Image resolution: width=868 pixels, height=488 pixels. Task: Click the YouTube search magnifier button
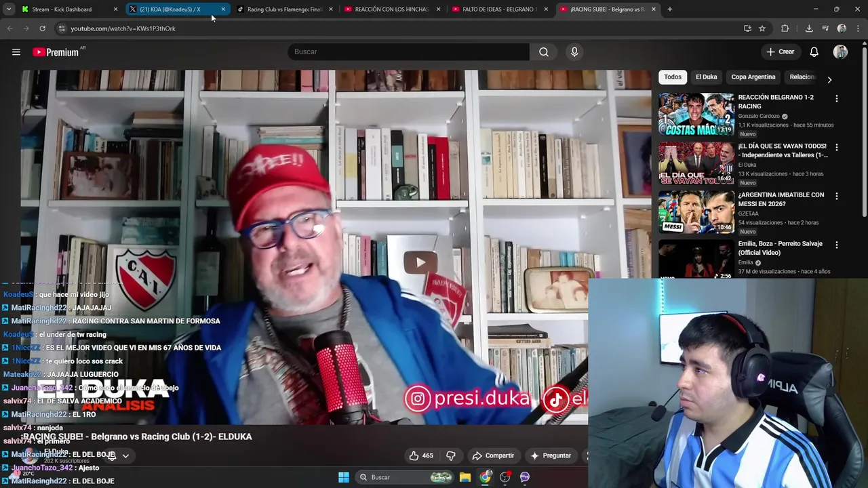[544, 52]
